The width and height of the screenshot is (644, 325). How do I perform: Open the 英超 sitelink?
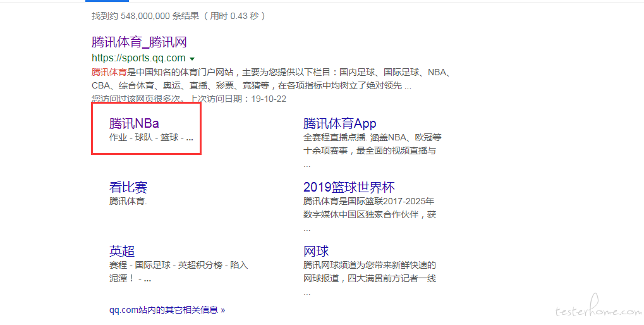click(122, 251)
